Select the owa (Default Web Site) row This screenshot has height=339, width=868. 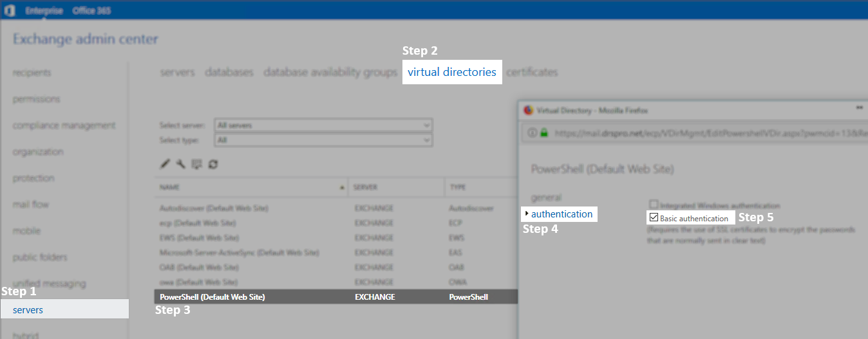(335, 282)
